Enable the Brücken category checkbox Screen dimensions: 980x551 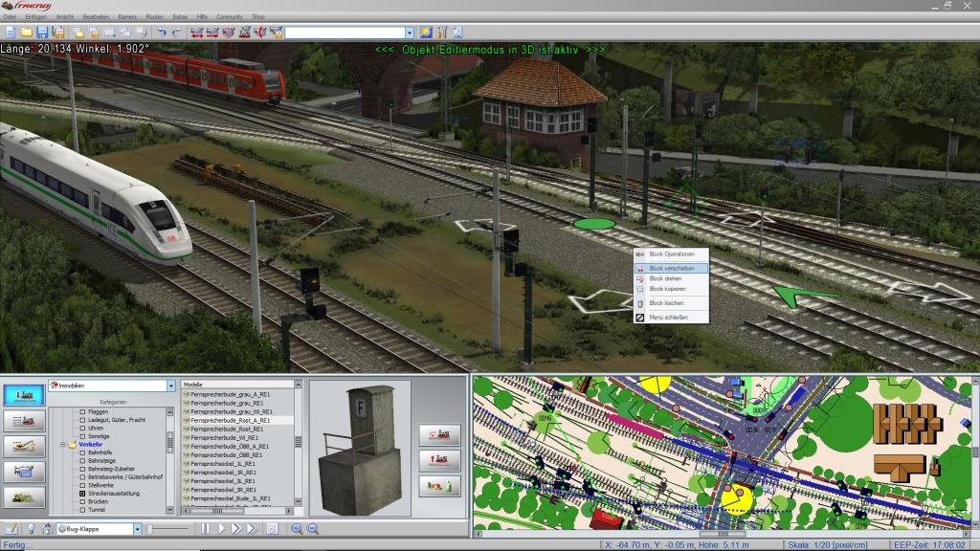click(x=82, y=502)
